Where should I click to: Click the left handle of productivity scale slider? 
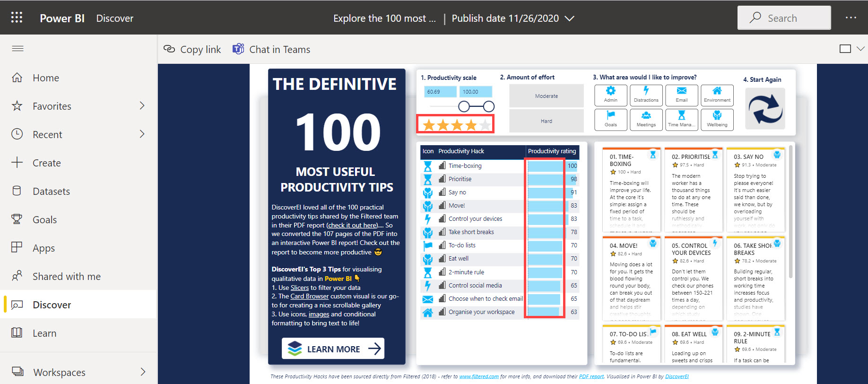click(x=464, y=106)
